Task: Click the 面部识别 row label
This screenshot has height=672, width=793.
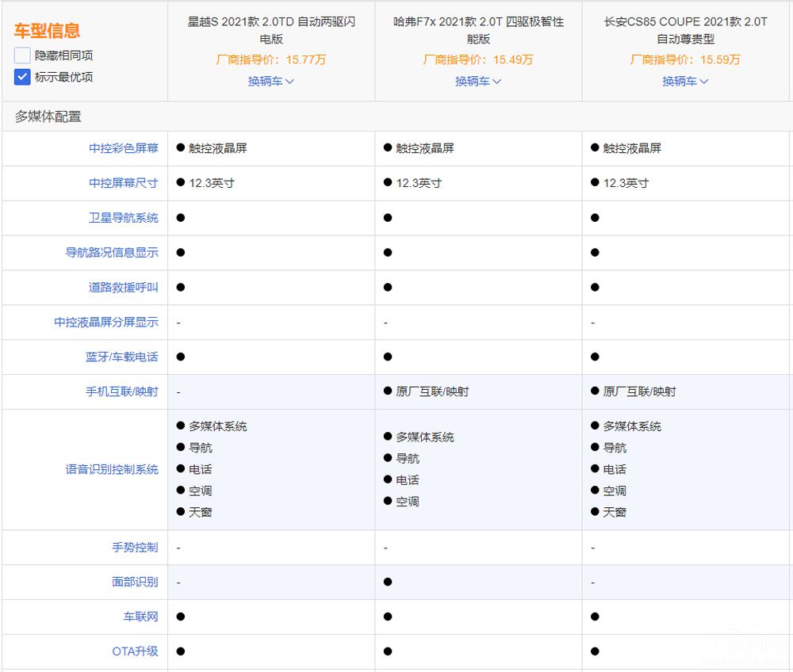Action: tap(135, 582)
